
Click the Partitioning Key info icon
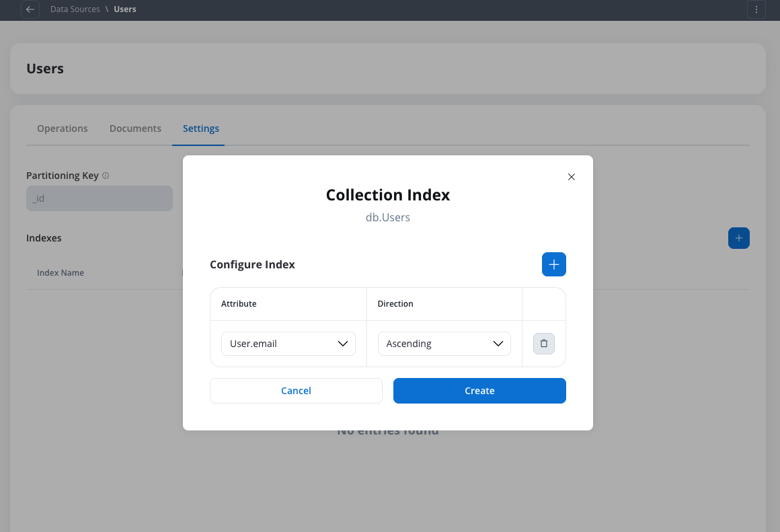coord(106,176)
